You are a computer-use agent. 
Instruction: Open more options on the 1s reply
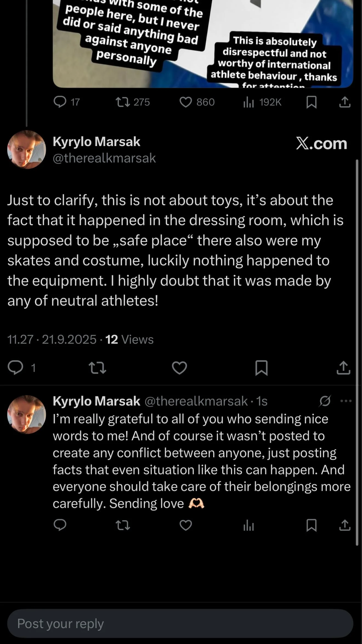346,401
